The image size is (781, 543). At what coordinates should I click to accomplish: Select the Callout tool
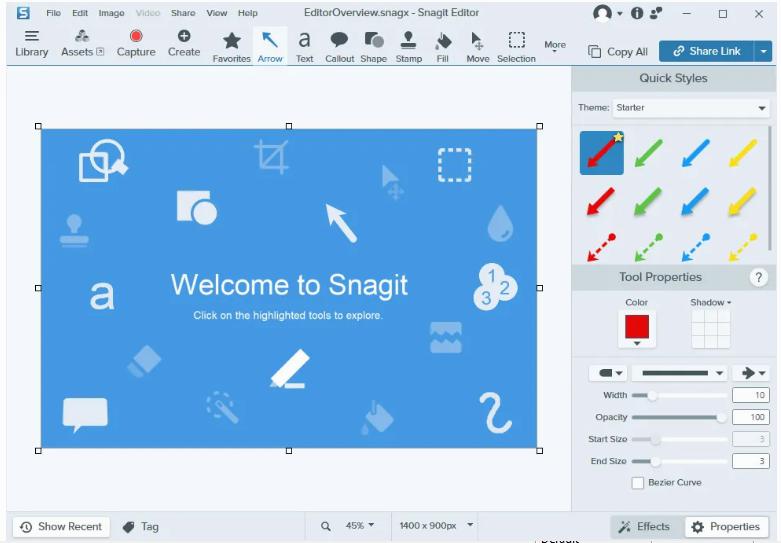339,46
